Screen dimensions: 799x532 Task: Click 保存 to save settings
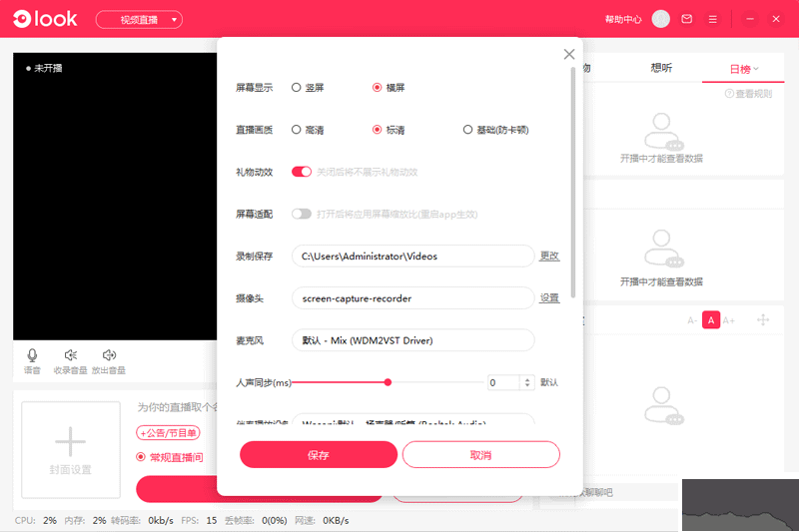coord(319,454)
